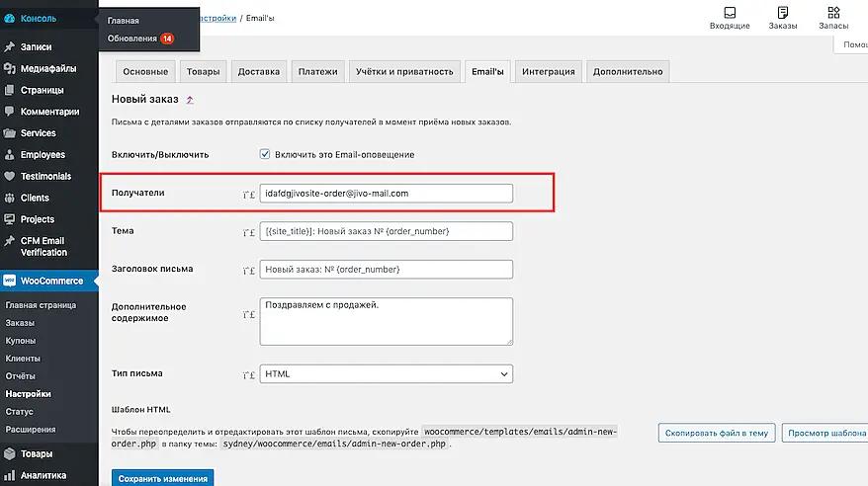868x486 pixels.
Task: Click the Страницы pages icon
Action: click(x=10, y=90)
